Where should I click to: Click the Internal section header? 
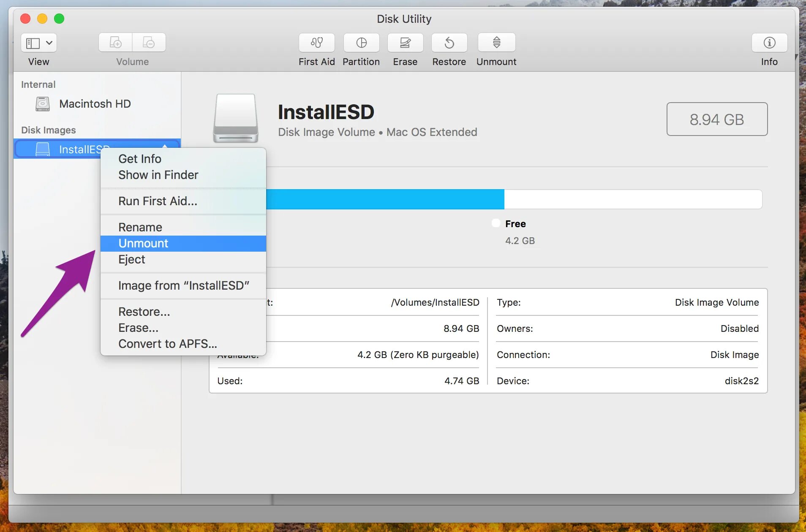38,84
